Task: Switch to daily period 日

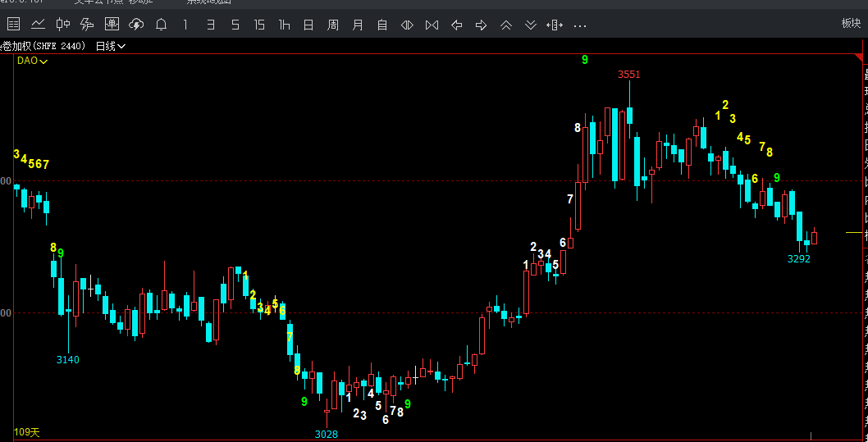Action: [308, 25]
